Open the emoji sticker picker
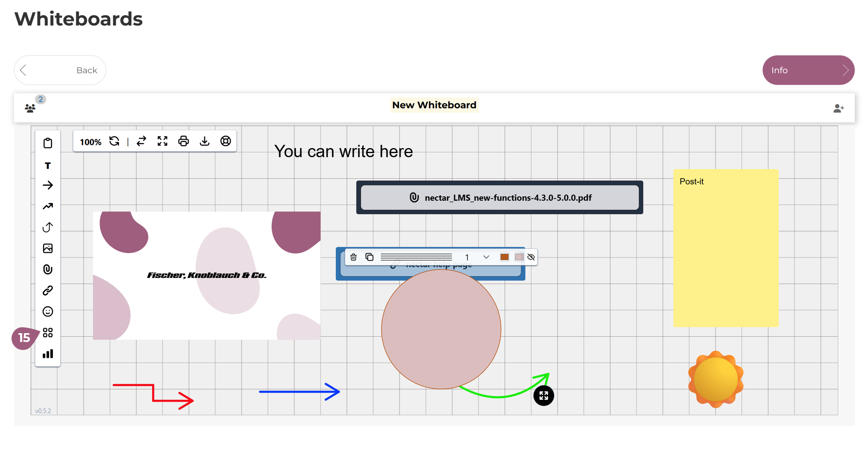Viewport: 868px width, 449px height. tap(48, 311)
